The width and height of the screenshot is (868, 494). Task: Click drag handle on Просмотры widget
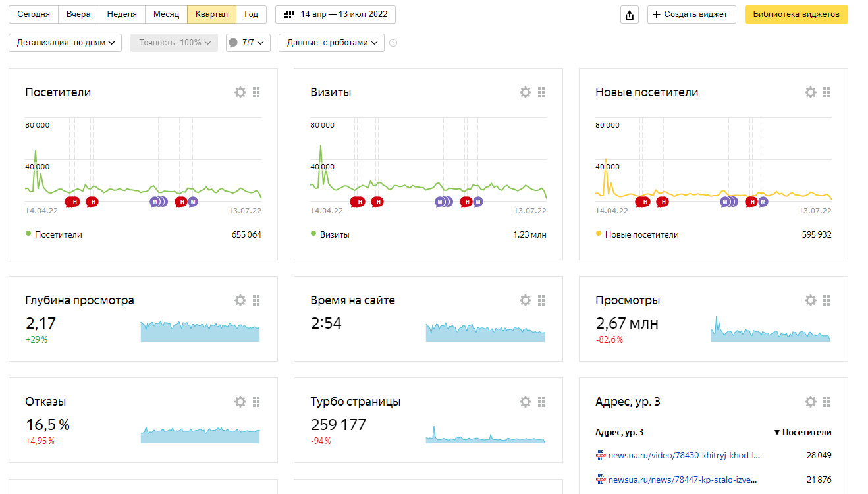(x=827, y=300)
